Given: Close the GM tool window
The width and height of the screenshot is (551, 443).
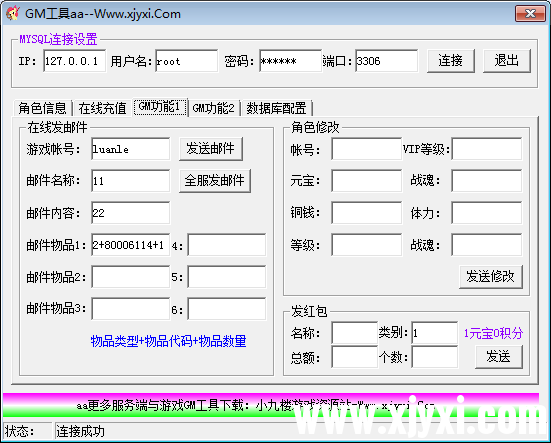Looking at the screenshot, I should tap(530, 13).
